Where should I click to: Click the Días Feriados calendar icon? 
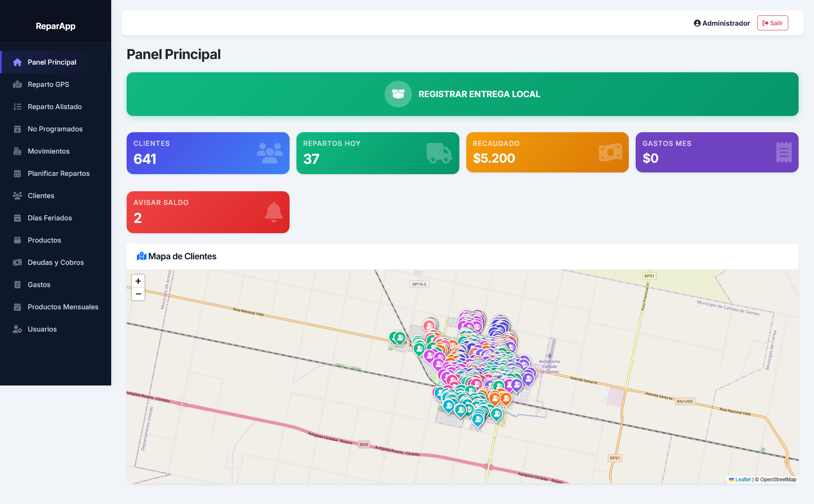pyautogui.click(x=18, y=218)
